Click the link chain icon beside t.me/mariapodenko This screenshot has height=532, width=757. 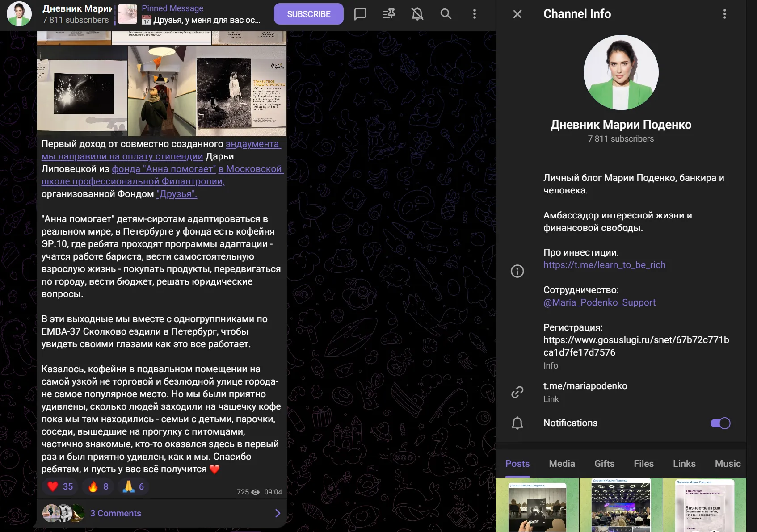click(x=517, y=392)
